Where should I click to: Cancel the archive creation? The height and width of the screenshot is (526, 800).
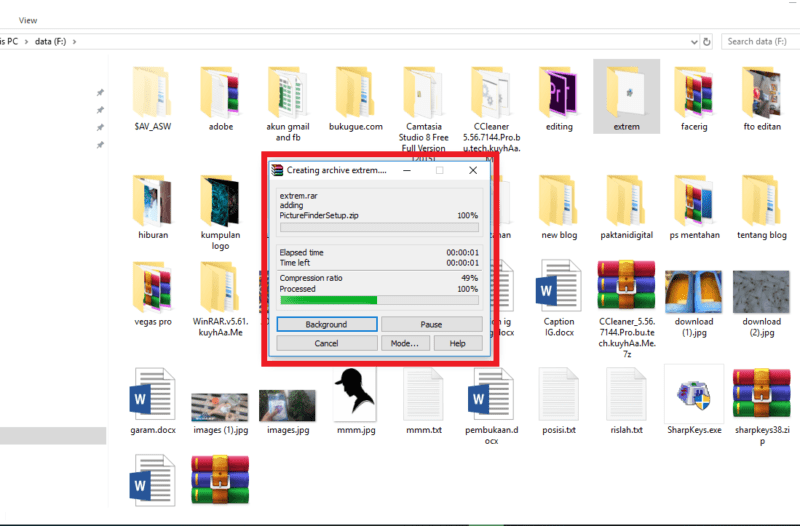[x=327, y=343]
